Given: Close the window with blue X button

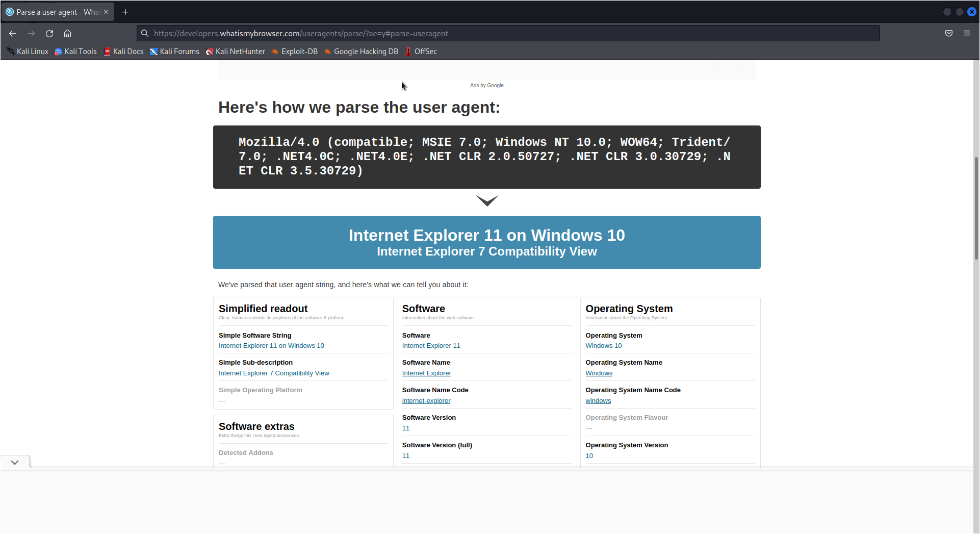Looking at the screenshot, I should tap(972, 12).
